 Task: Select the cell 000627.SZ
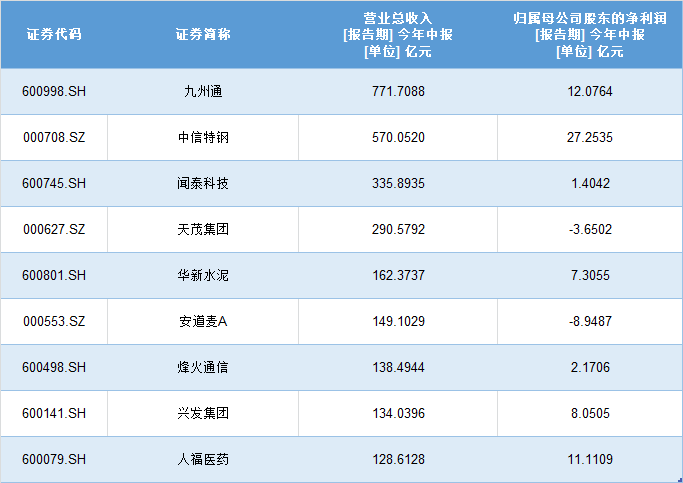click(x=54, y=230)
